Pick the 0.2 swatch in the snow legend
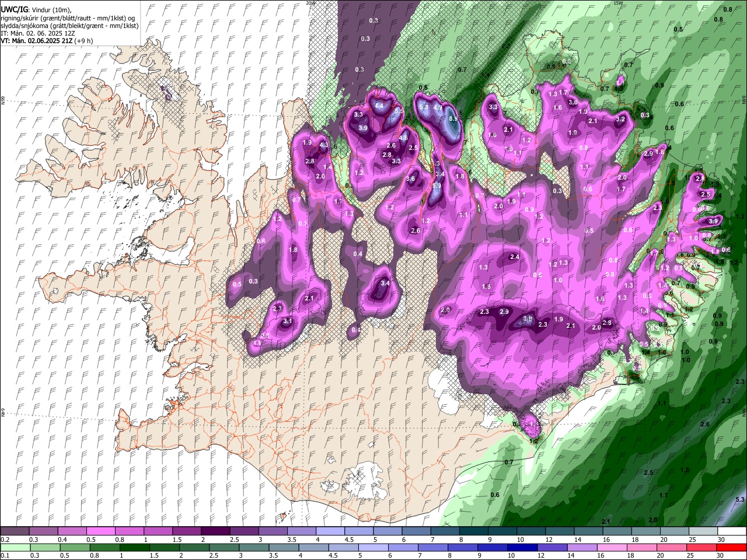 (15, 531)
